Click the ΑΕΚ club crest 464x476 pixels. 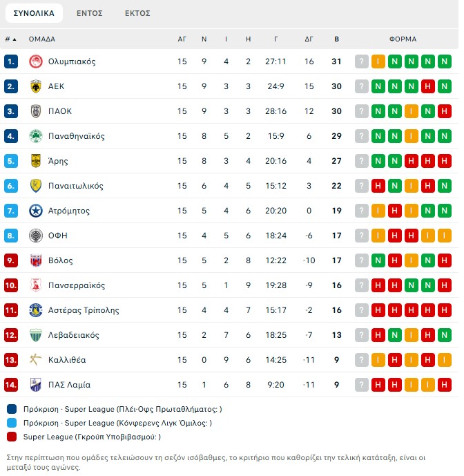[36, 86]
